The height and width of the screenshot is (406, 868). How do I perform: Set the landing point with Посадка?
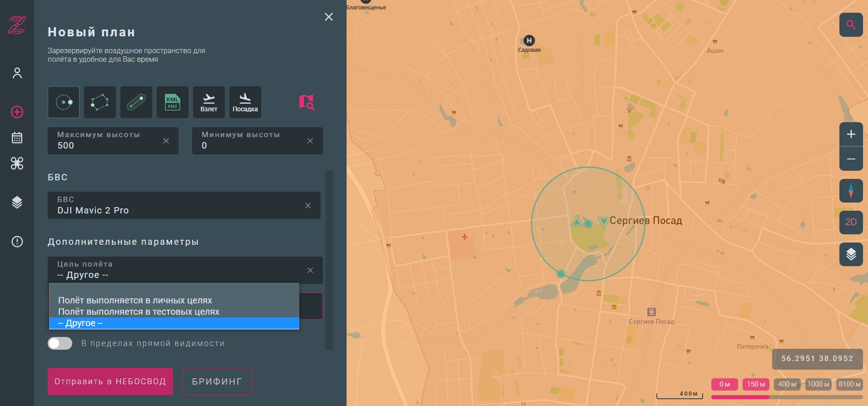[x=245, y=102]
